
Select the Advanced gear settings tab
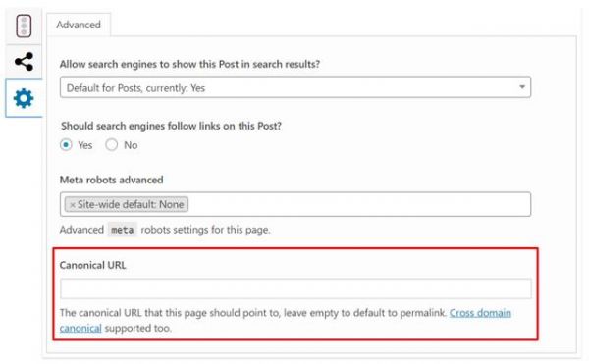point(24,98)
